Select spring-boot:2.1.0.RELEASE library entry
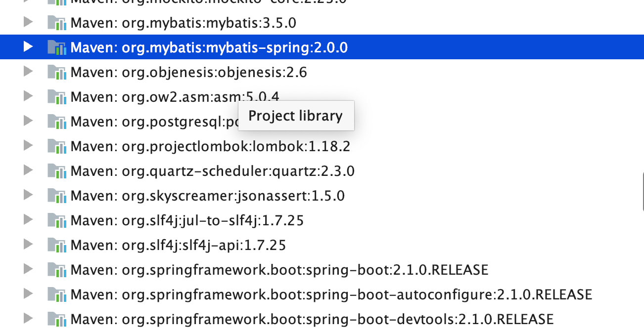This screenshot has height=333, width=644. (279, 270)
